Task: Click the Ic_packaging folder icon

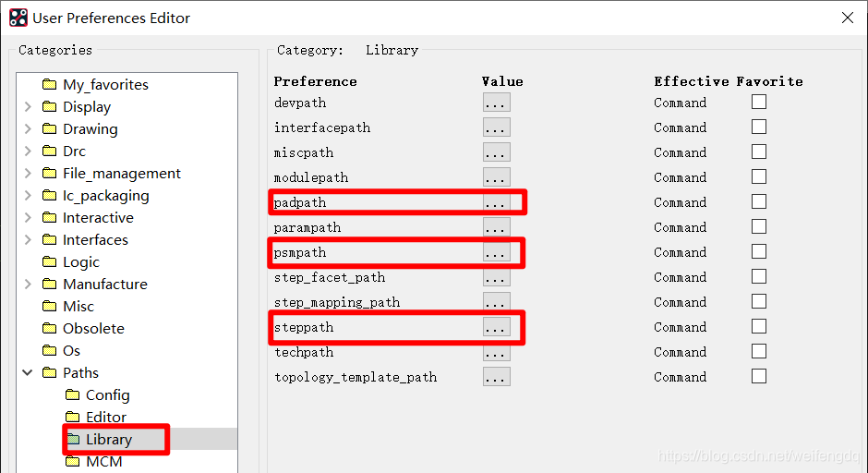Action: click(x=49, y=195)
